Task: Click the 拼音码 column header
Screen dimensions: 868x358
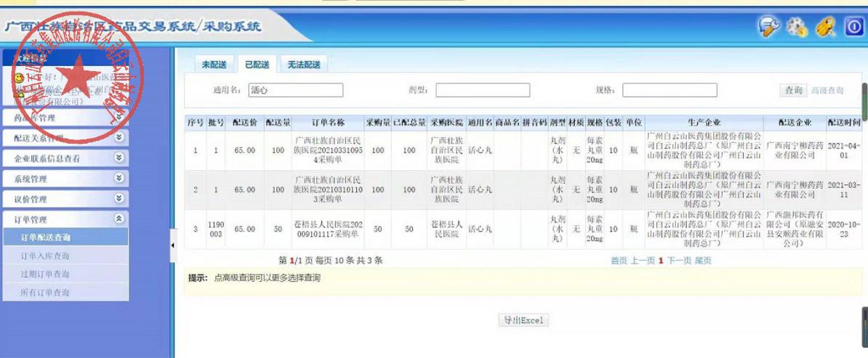Action: tap(535, 122)
